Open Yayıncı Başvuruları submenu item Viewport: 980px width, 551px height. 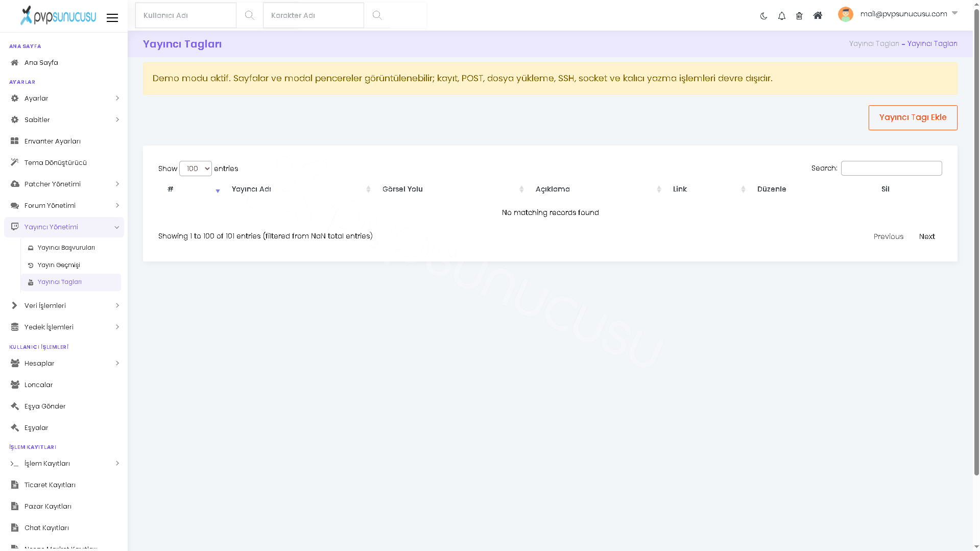pos(71,248)
